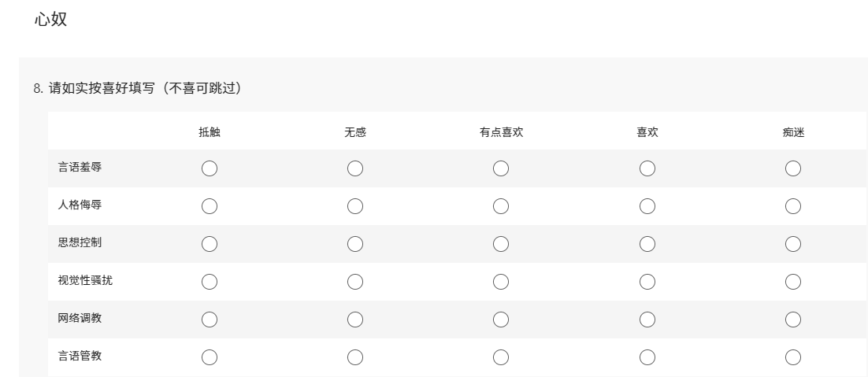
Task: Choose 无感 for 视觉性骚扰
Action: pyautogui.click(x=355, y=282)
